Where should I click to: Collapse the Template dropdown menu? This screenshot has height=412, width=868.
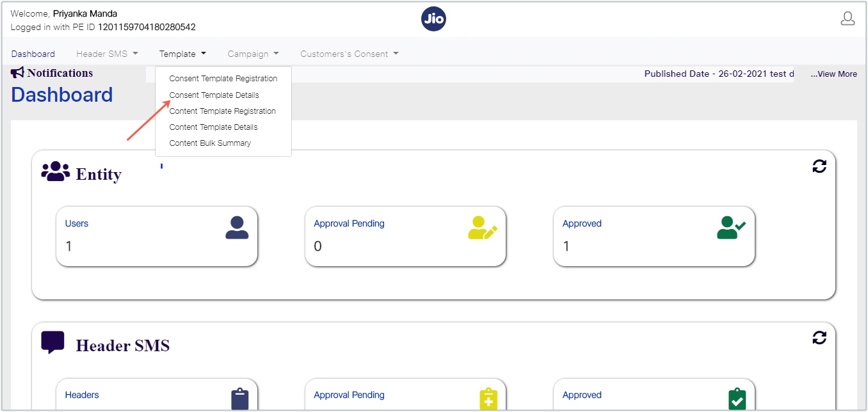(182, 54)
